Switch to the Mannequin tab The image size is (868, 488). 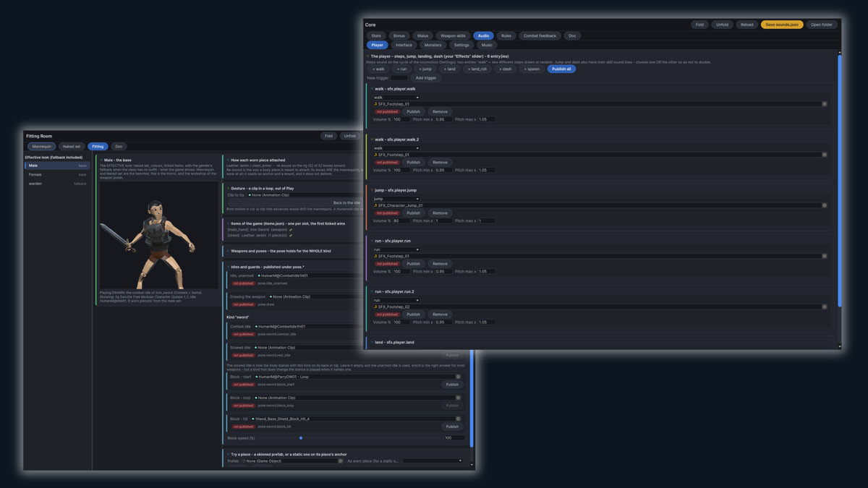pyautogui.click(x=42, y=146)
